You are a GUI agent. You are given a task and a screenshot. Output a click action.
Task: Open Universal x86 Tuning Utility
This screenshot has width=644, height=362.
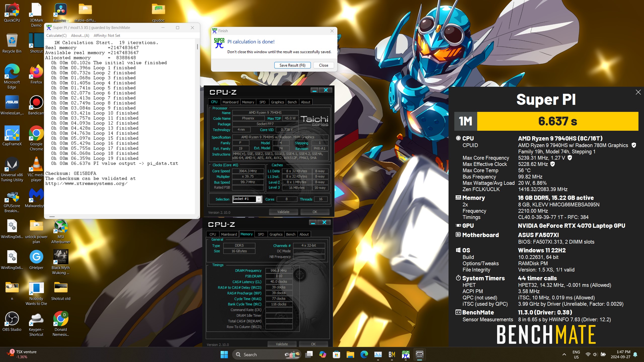point(12,169)
